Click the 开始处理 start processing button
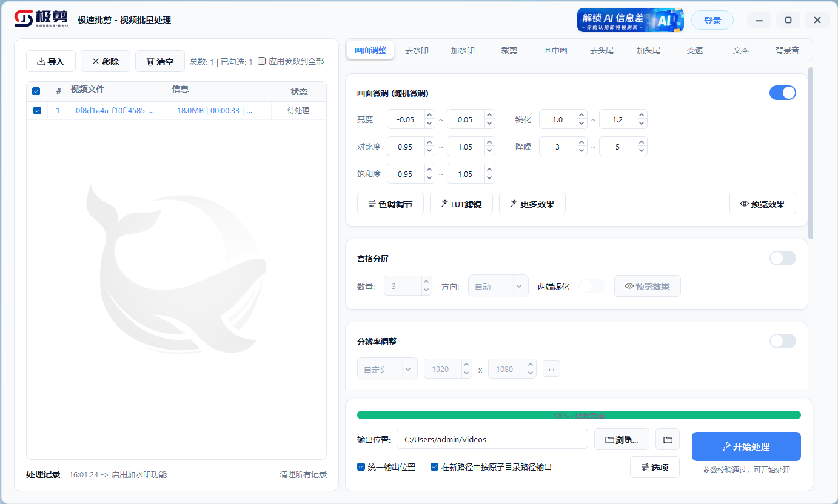This screenshot has width=838, height=504. pyautogui.click(x=746, y=446)
